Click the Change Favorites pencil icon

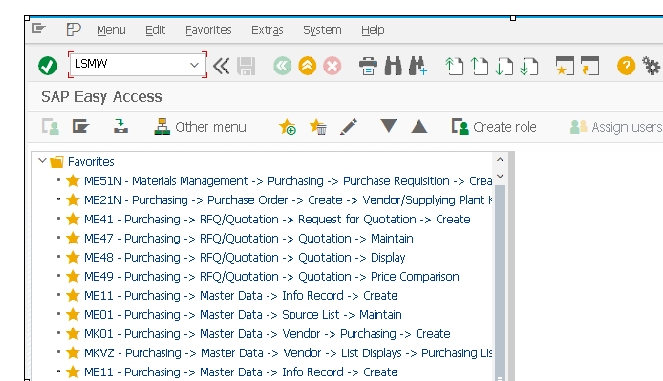348,127
